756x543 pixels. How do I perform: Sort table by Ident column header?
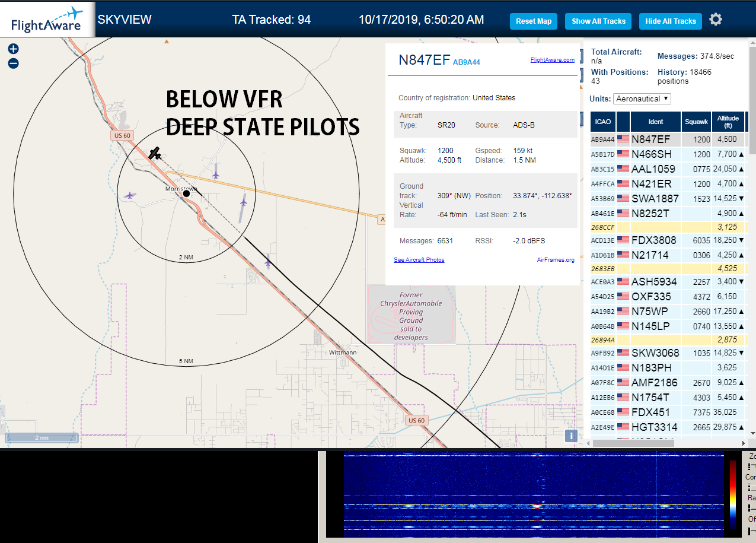(656, 122)
